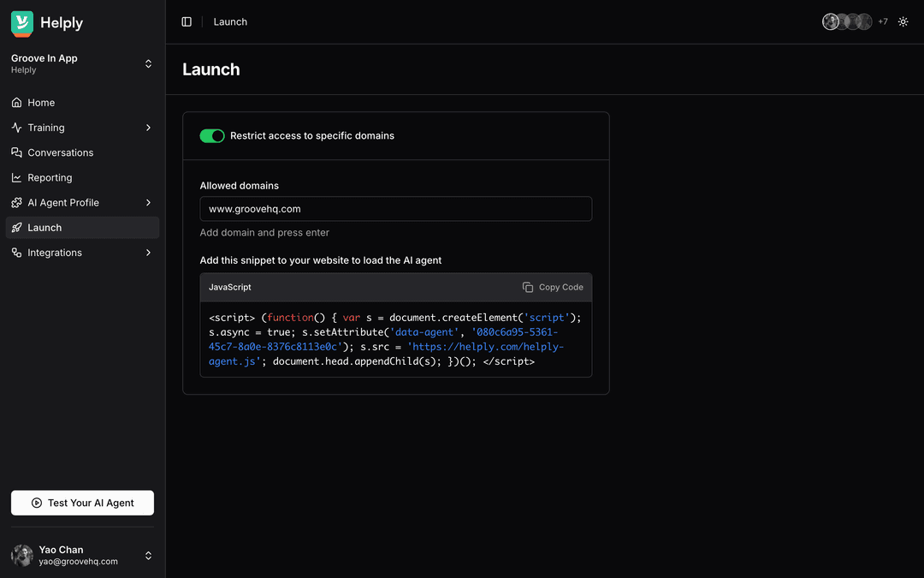Click the Home house icon
Screen dimensions: 924x578
16,103
